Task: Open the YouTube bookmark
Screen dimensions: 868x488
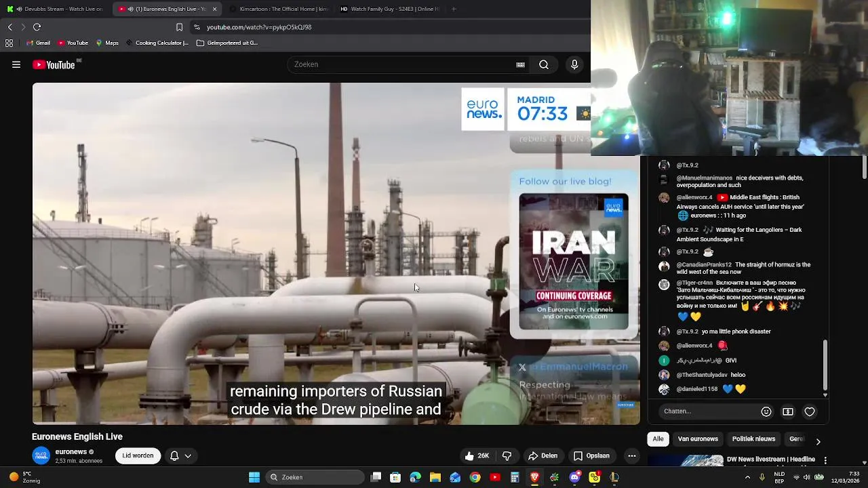Action: [x=73, y=43]
